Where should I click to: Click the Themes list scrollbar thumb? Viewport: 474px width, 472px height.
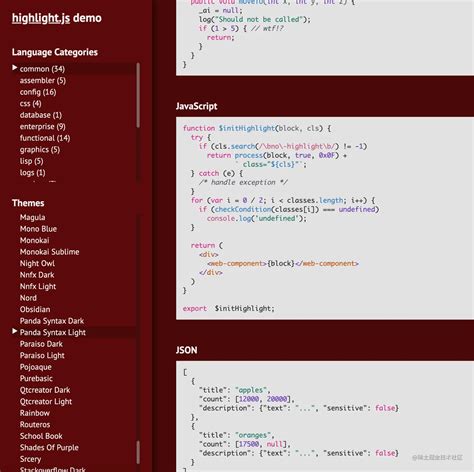pyautogui.click(x=138, y=452)
